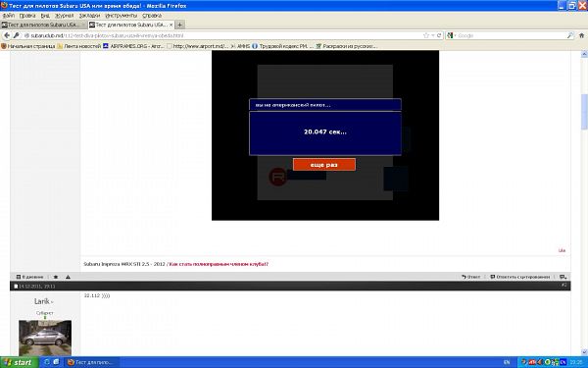
Task: Open a new tab with the plus button
Action: coord(180,25)
